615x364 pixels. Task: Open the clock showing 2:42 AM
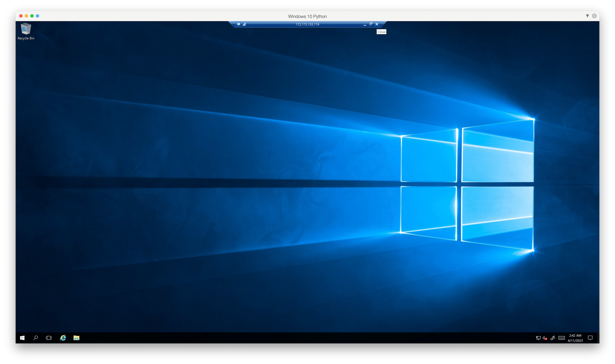575,338
